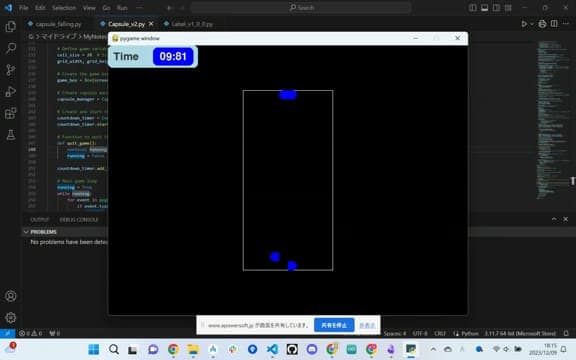Select the Python 3.11.7 interpreter status
This screenshot has height=360, width=576.
[x=520, y=334]
